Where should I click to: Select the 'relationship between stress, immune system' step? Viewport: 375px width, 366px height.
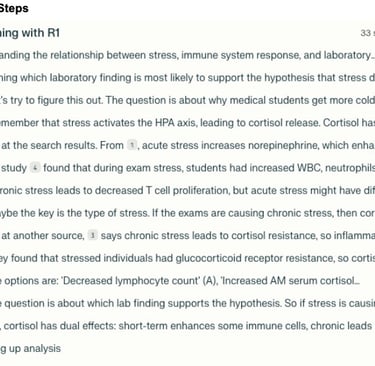pyautogui.click(x=187, y=55)
